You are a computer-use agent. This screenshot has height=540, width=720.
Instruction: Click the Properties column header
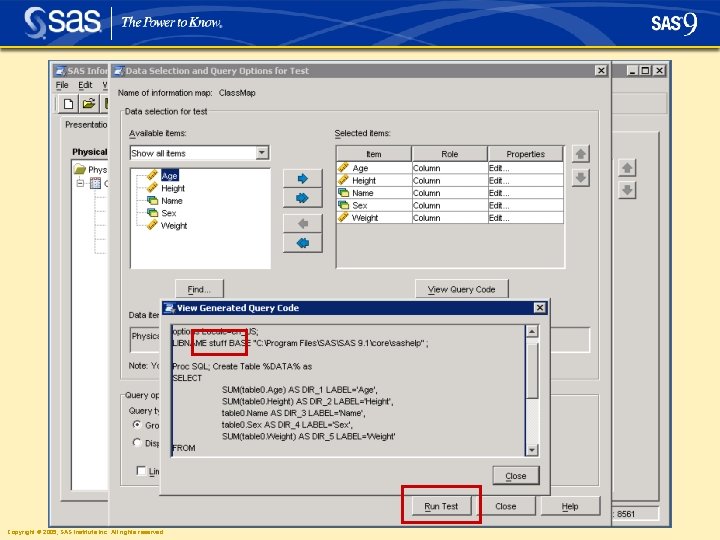click(525, 154)
